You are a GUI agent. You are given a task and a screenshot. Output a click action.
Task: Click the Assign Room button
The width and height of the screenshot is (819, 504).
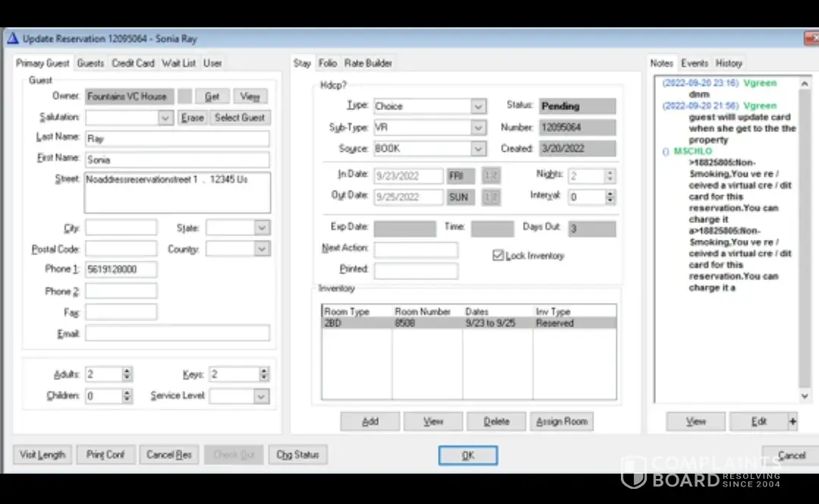[561, 421]
